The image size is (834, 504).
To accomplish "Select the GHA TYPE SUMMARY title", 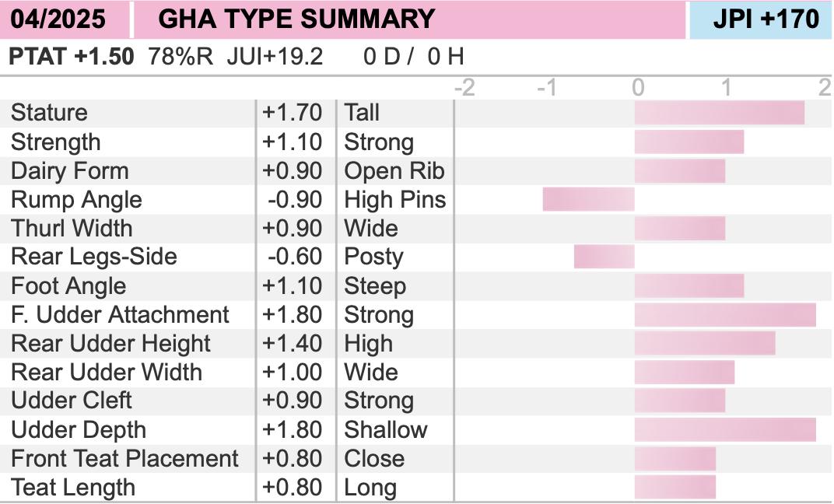I will [x=296, y=19].
